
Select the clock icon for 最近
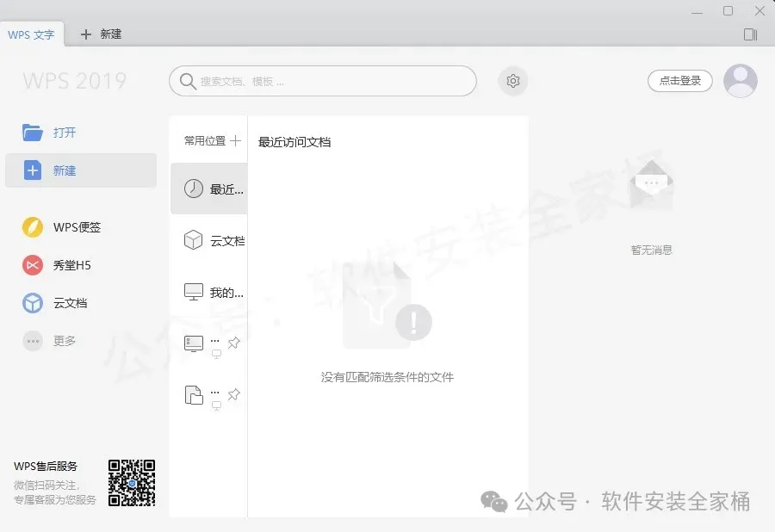[193, 189]
